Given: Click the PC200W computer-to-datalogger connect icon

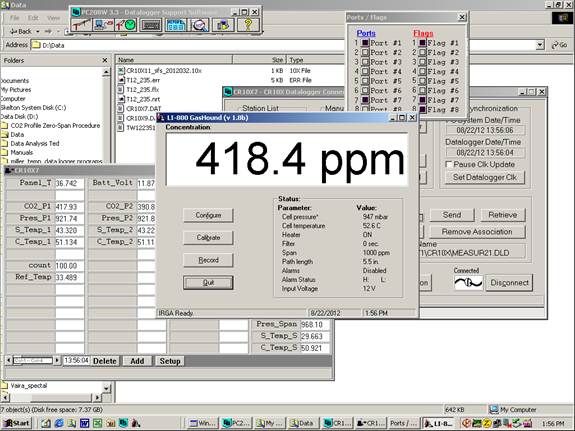Looking at the screenshot, I should tap(103, 25).
